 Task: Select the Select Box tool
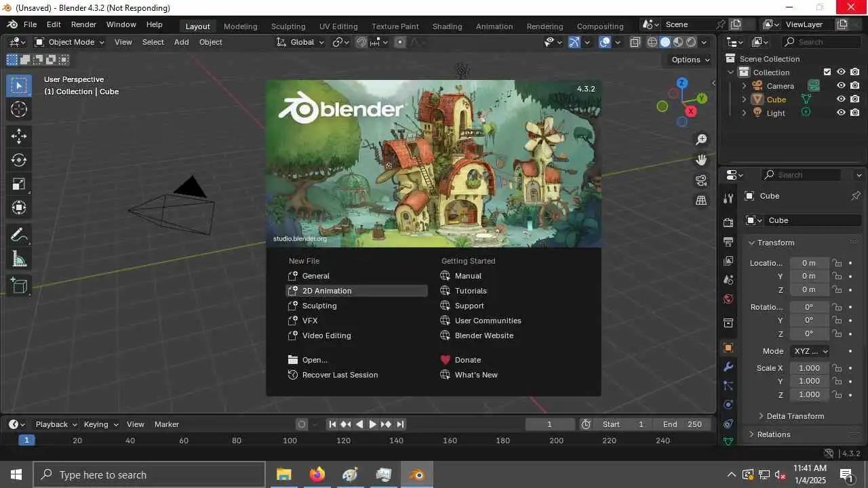[x=19, y=85]
